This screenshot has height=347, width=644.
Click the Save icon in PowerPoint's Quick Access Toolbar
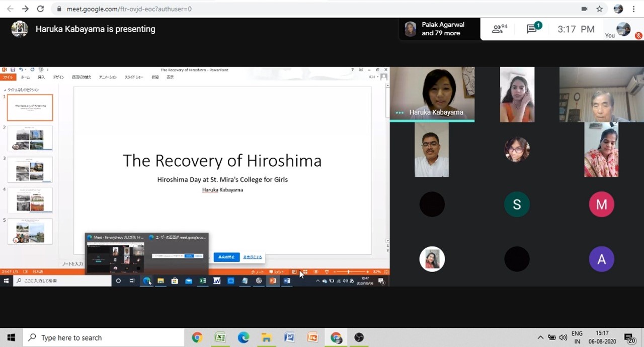[13, 70]
